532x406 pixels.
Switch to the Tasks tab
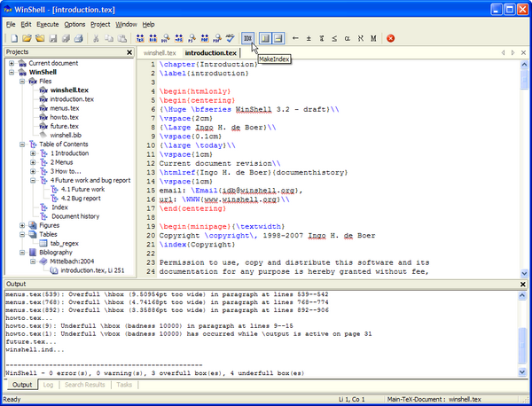pos(124,385)
